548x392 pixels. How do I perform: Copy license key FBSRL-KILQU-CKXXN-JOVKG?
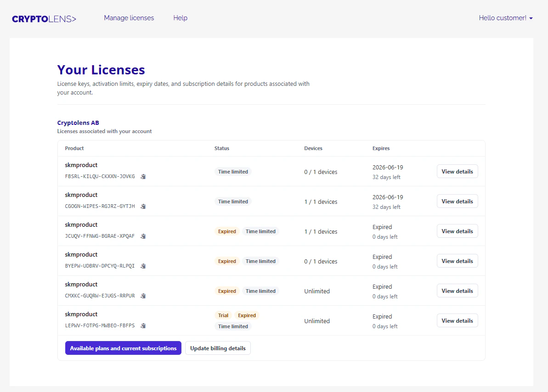143,176
